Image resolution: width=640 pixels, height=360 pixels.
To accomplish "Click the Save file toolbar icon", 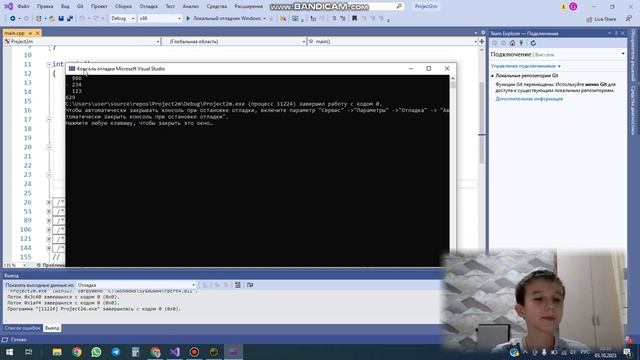I will pyautogui.click(x=61, y=18).
